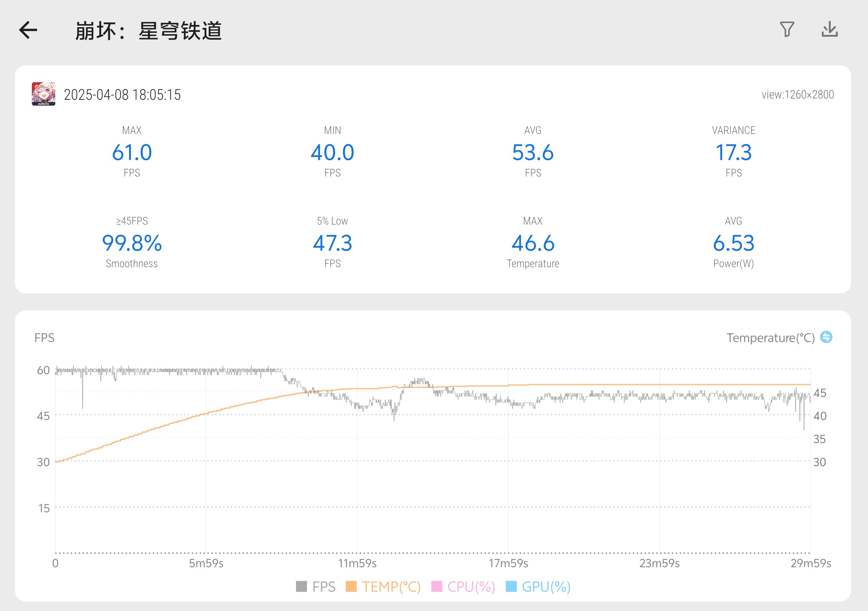Click the 29m59s time axis label

click(x=810, y=563)
